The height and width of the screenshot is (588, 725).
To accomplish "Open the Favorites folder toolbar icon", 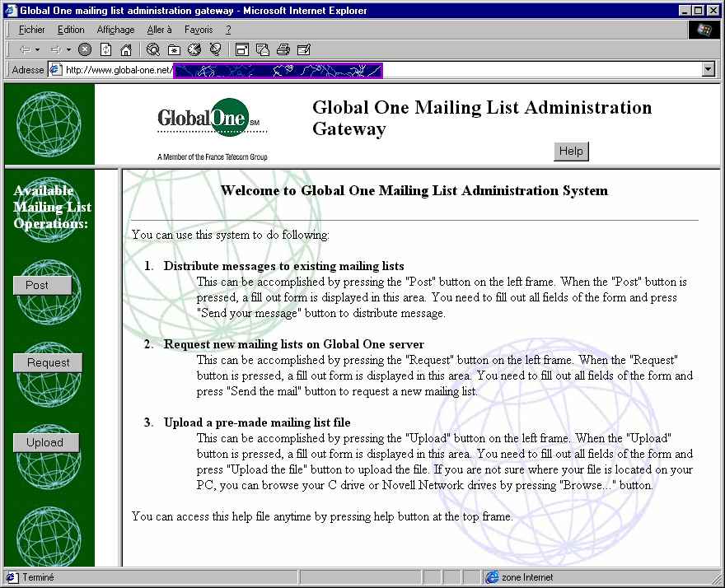I will pyautogui.click(x=174, y=49).
